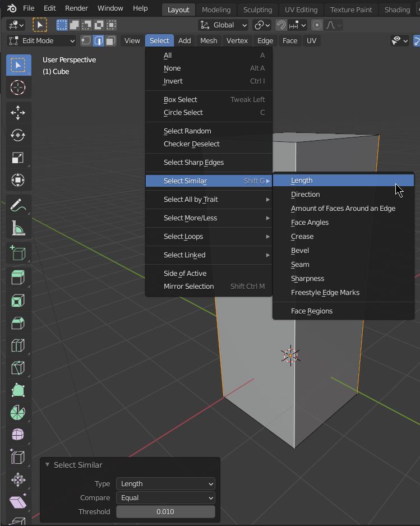The image size is (420, 526).
Task: Choose the Edge Slide tool
Action: coord(19,457)
